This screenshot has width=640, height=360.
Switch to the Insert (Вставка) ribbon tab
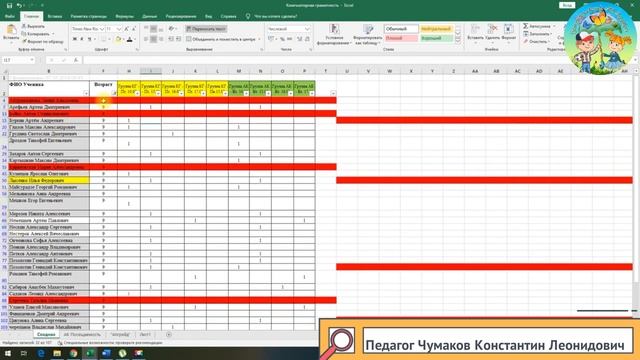point(55,16)
